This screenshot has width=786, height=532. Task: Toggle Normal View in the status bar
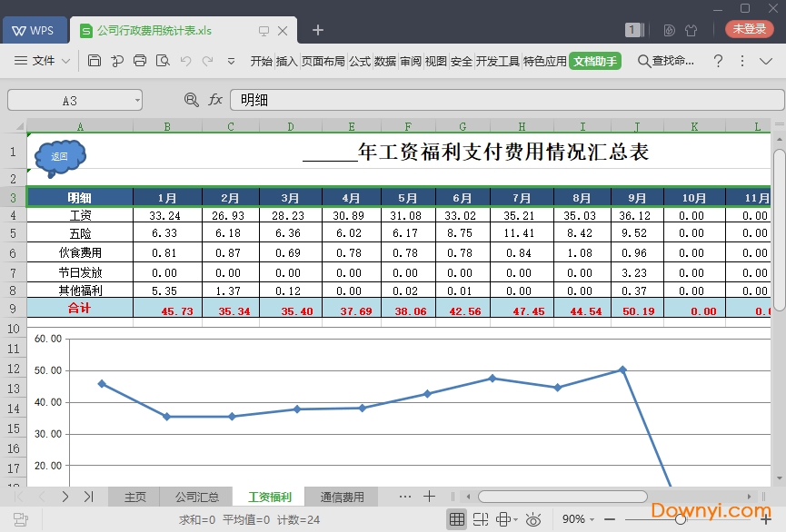pos(457,518)
